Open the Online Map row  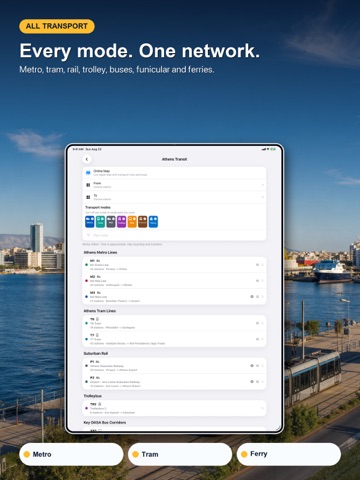pyautogui.click(x=174, y=173)
